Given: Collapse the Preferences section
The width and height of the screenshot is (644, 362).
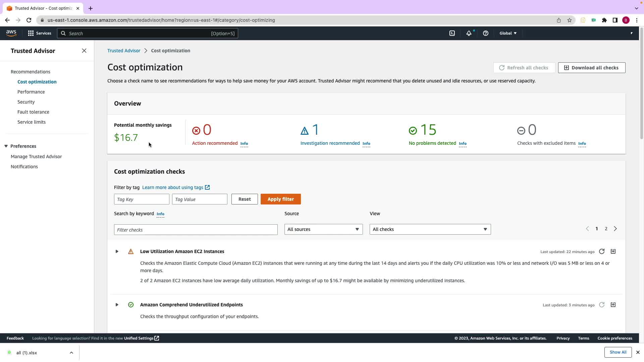Looking at the screenshot, I should (6, 146).
